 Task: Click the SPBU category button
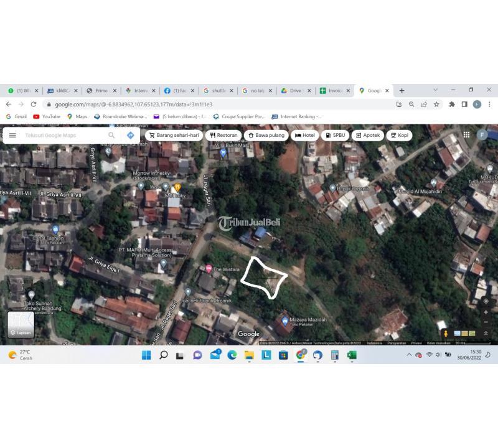click(335, 135)
